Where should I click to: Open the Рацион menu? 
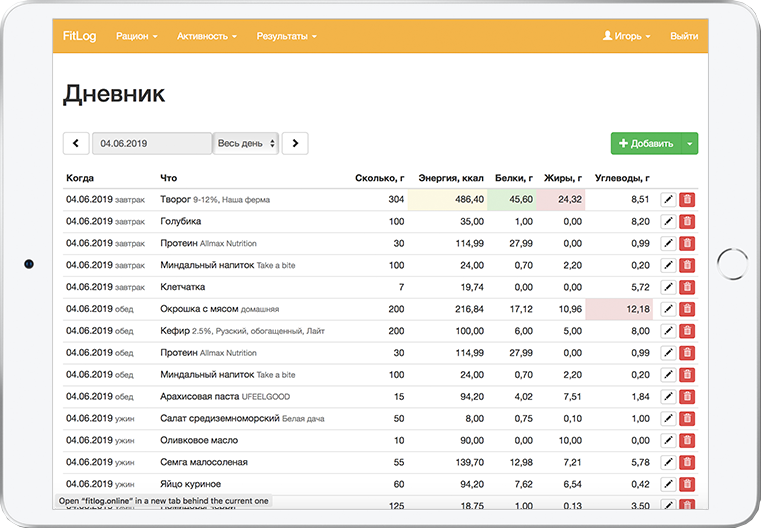pos(137,36)
